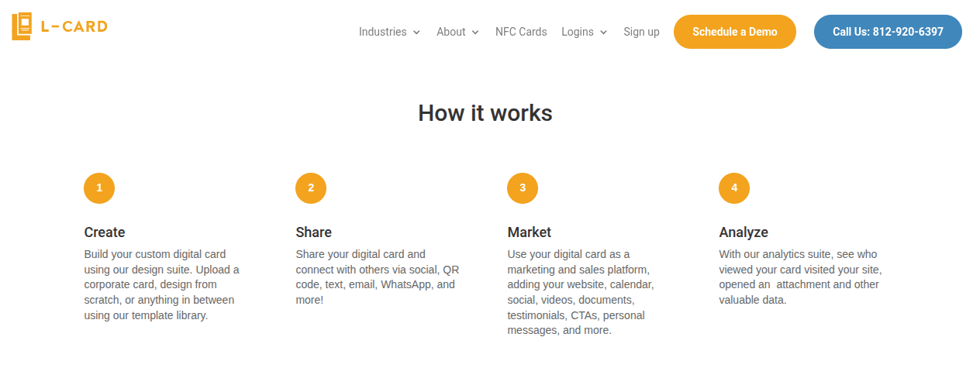Expand the Logins dropdown chevron
980x368 pixels.
pyautogui.click(x=603, y=33)
